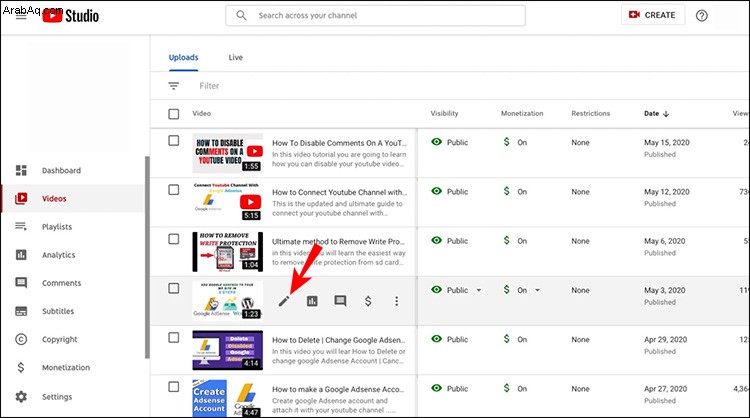
Task: Click the Settings gear icon
Action: click(21, 396)
